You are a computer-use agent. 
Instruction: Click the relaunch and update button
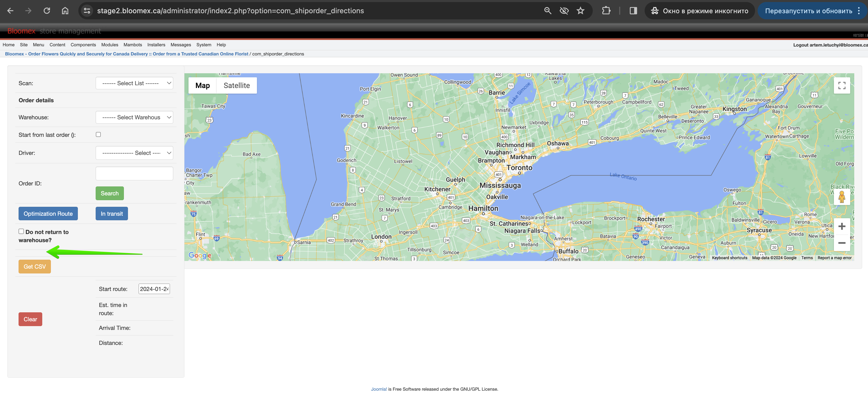[x=808, y=11]
